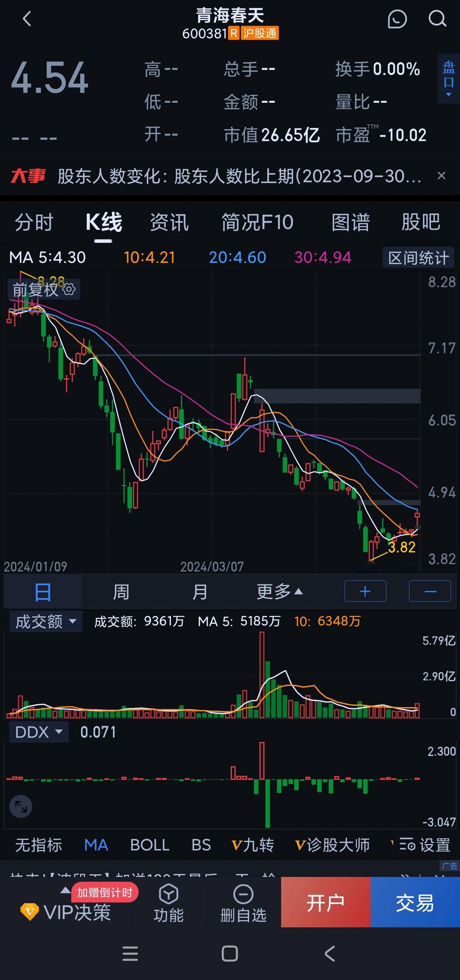Select the BS indicator option

(x=201, y=845)
